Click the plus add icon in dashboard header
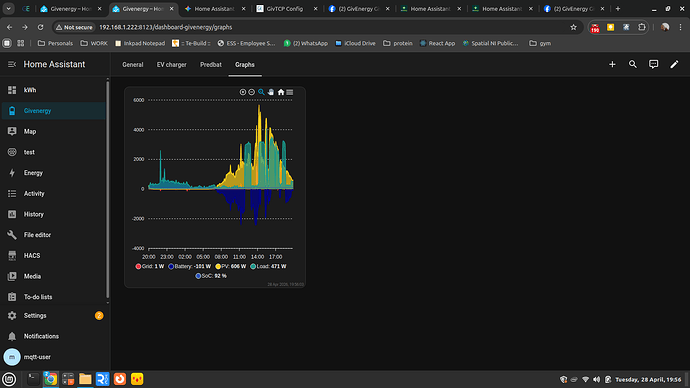The width and height of the screenshot is (690, 388). (612, 64)
